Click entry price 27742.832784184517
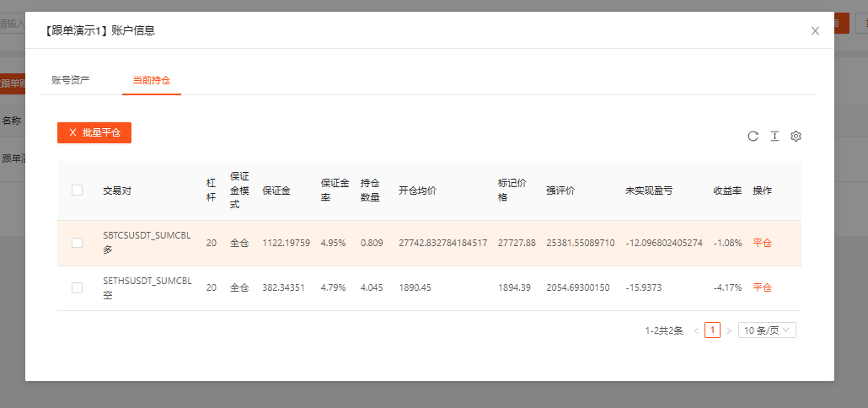This screenshot has height=408, width=868. coord(443,243)
